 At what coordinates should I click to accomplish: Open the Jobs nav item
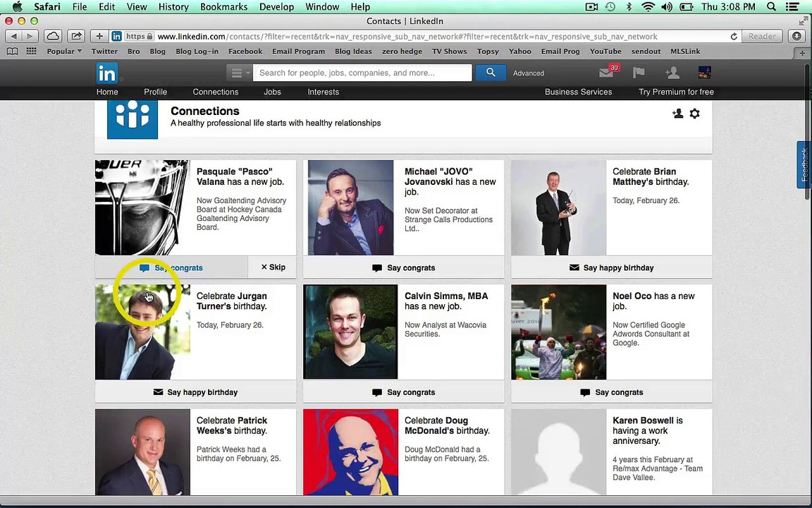point(272,92)
